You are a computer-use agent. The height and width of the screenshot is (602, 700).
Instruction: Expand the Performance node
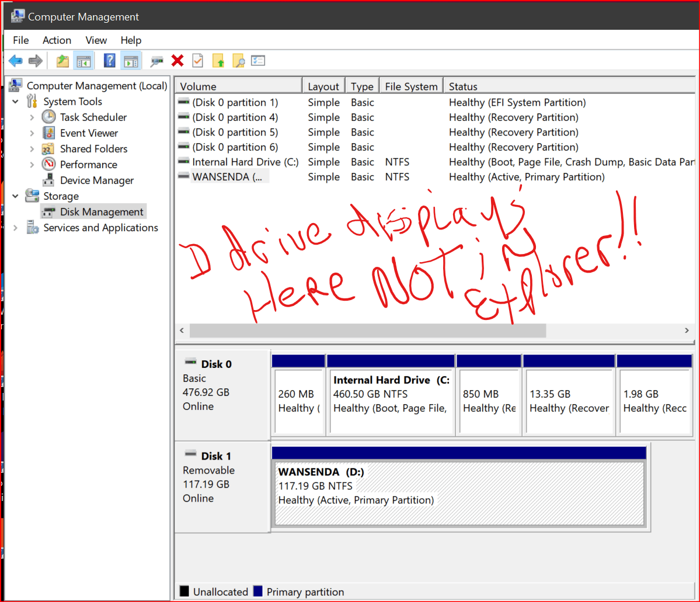click(x=32, y=165)
